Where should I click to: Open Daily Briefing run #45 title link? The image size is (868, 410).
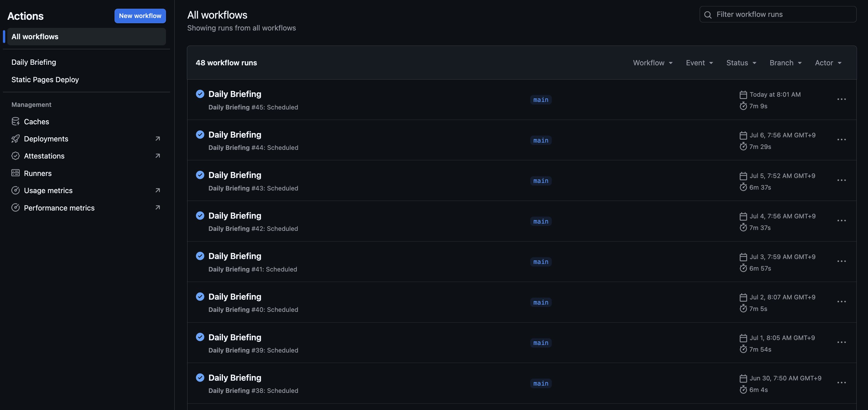[x=235, y=94]
